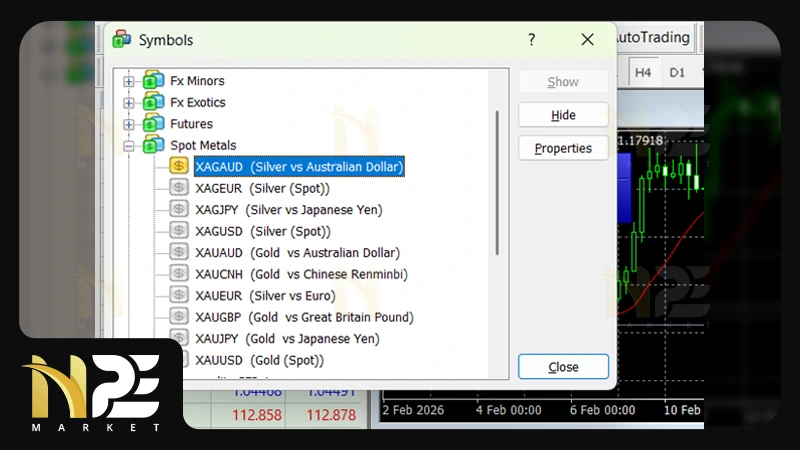Switch chart to H4 timeframe

(643, 72)
